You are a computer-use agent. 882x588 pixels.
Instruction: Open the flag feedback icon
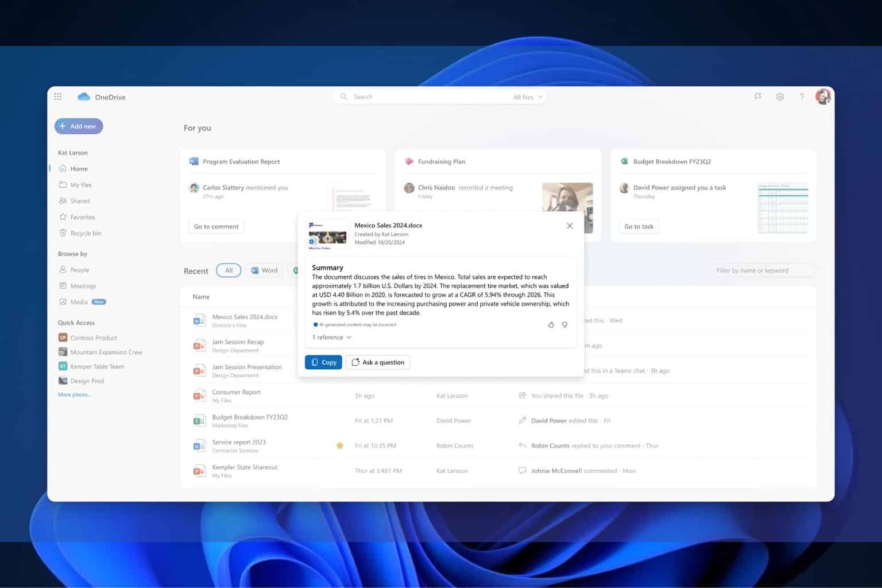758,96
